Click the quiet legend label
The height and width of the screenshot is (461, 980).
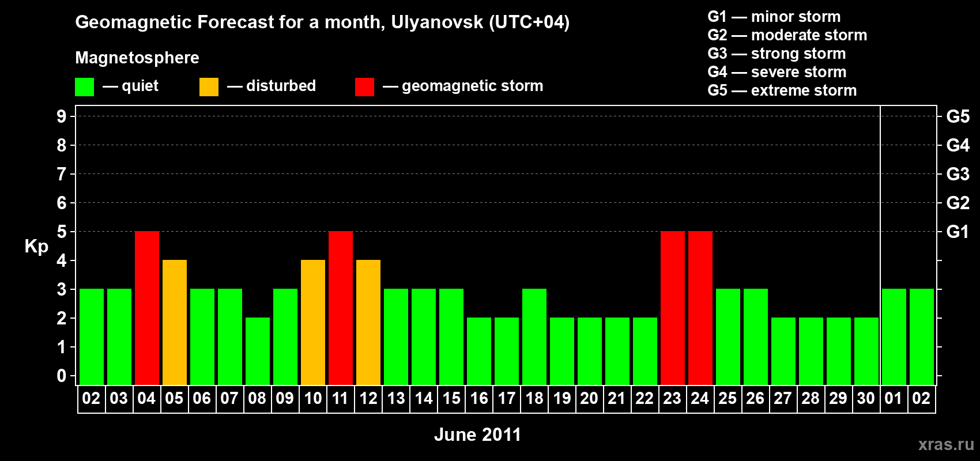point(140,86)
